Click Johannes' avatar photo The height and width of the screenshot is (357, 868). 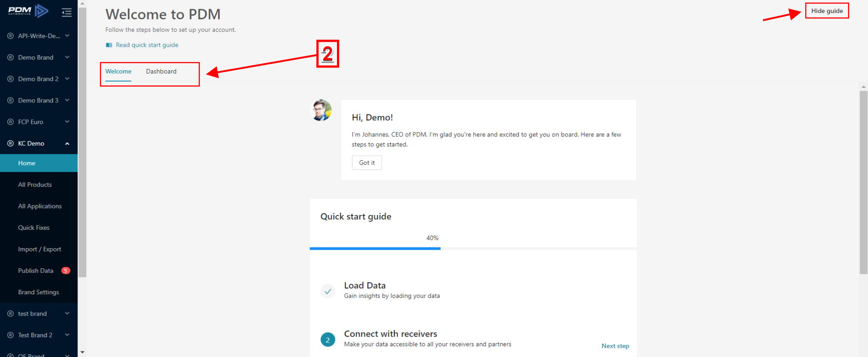tap(322, 110)
